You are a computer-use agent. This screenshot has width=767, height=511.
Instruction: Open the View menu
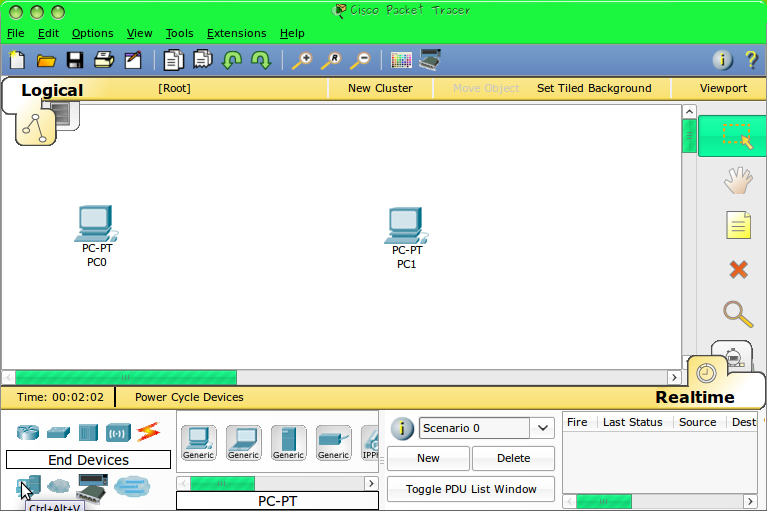coord(139,33)
